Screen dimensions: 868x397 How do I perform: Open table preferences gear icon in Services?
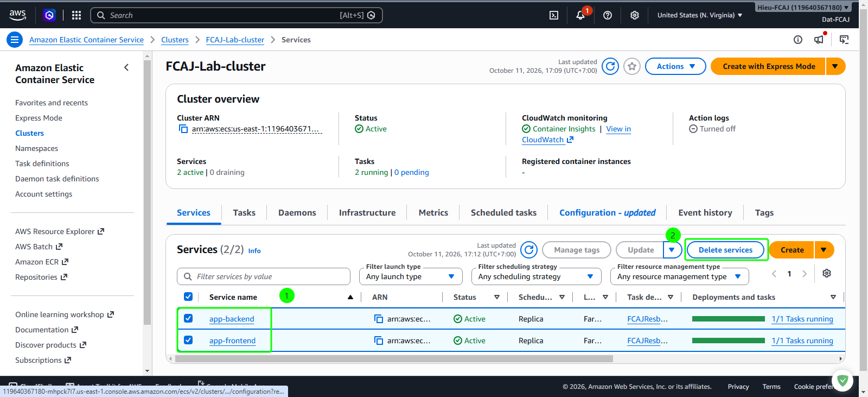click(x=827, y=273)
